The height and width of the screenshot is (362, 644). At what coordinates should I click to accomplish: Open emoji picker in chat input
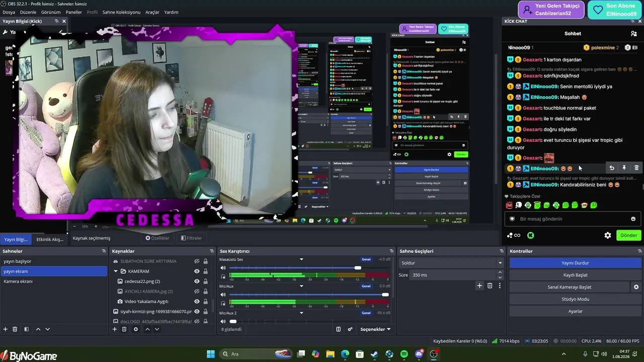(x=633, y=219)
